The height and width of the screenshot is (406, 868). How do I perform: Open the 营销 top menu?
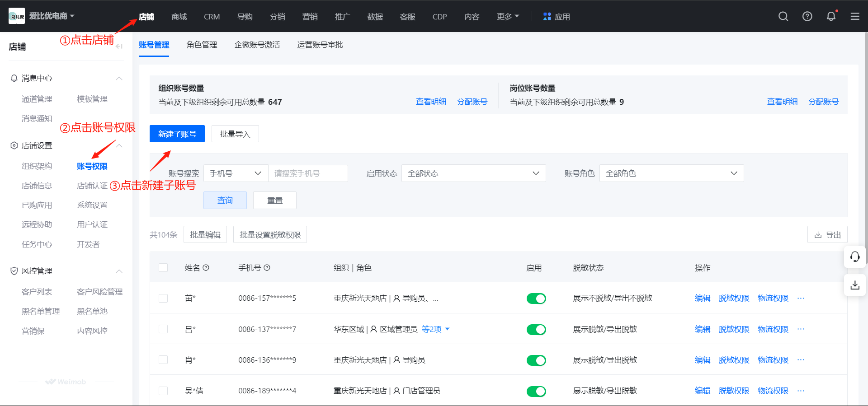[x=310, y=16]
